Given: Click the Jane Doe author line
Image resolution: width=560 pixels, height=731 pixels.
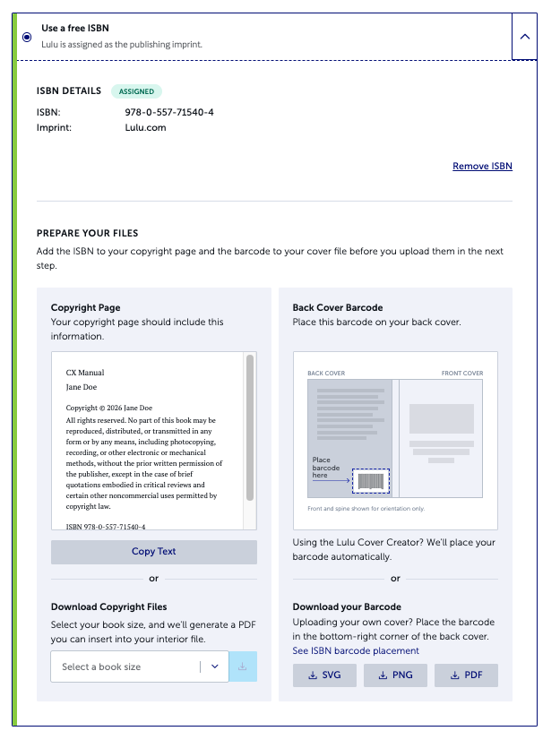Looking at the screenshot, I should pos(82,387).
